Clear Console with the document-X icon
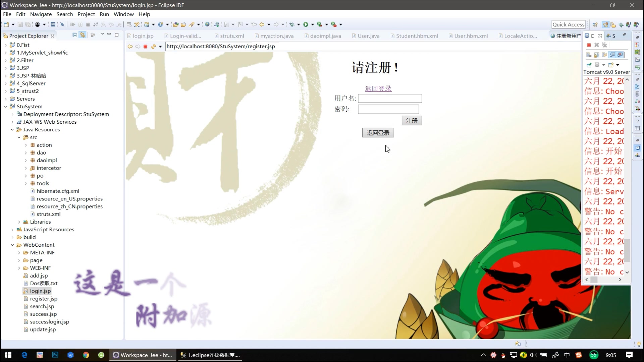Image resolution: width=644 pixels, height=362 pixels. click(x=589, y=55)
